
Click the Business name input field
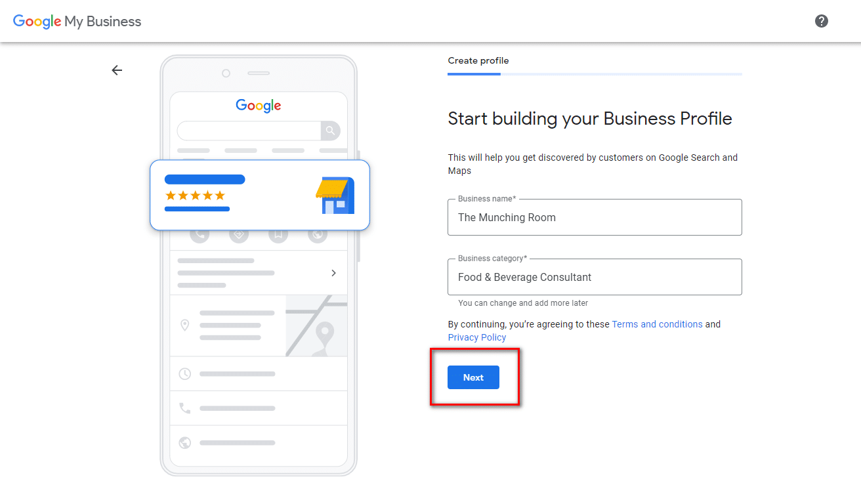pos(595,218)
